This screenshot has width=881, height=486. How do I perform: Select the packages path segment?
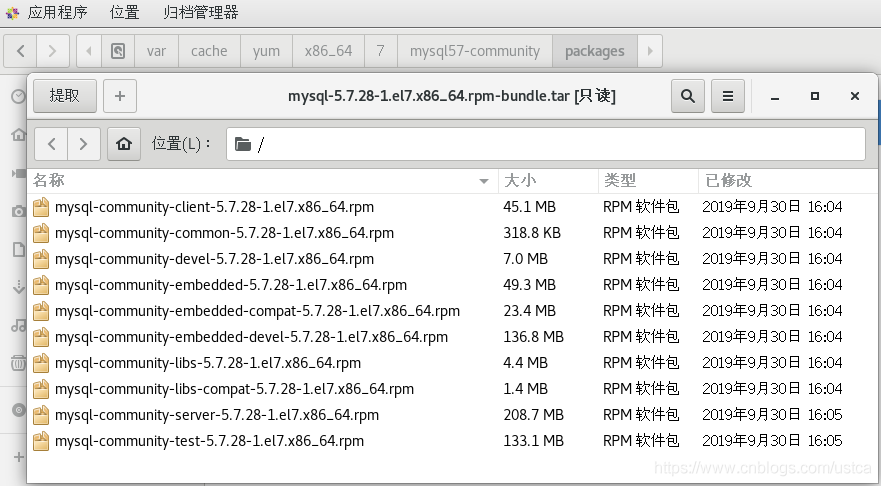click(x=594, y=51)
